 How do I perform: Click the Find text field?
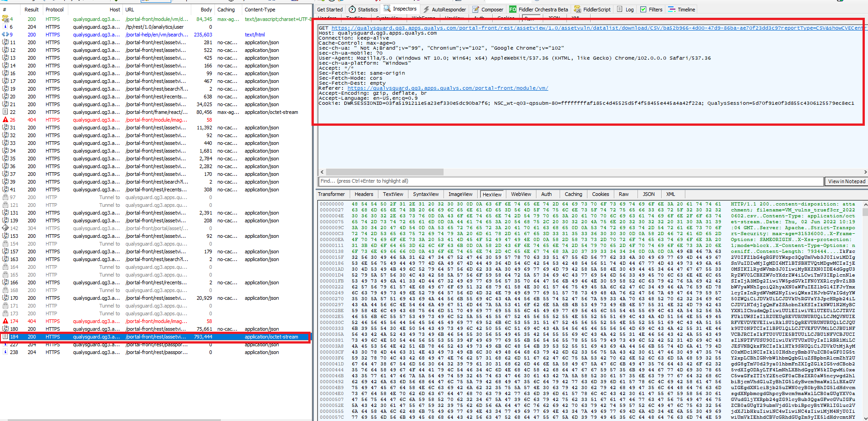coord(571,181)
